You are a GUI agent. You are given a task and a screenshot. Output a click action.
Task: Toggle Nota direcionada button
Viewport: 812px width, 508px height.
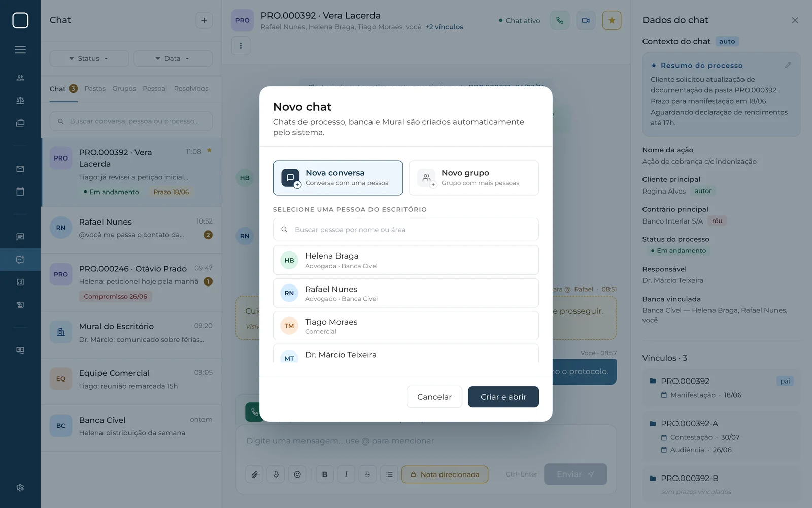point(445,474)
